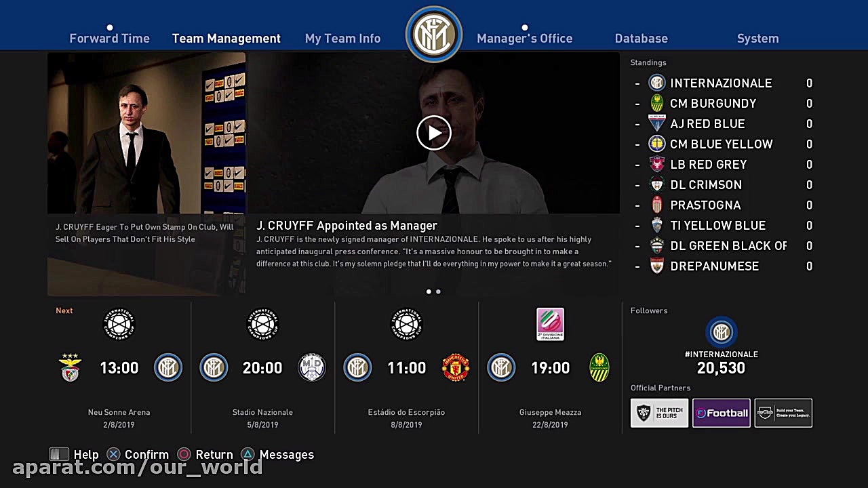This screenshot has width=868, height=488.
Task: Open The Pitch Is Ours partner banner
Action: [x=659, y=413]
